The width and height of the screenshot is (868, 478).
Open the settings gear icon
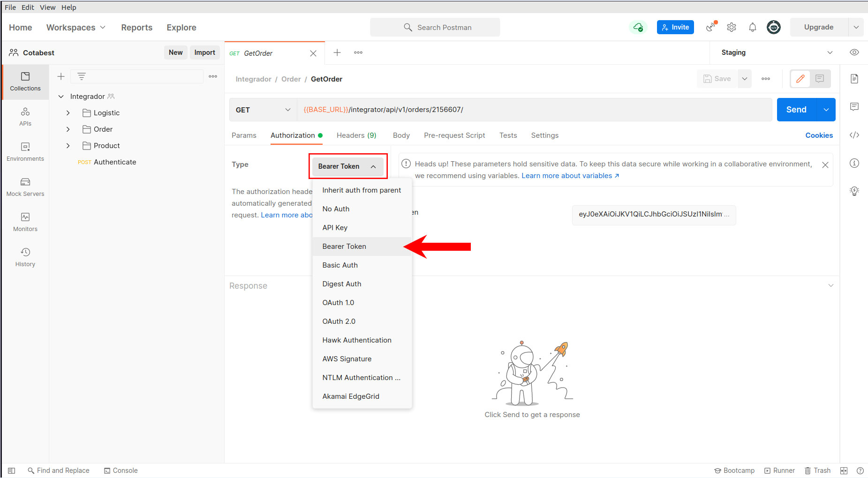732,27
